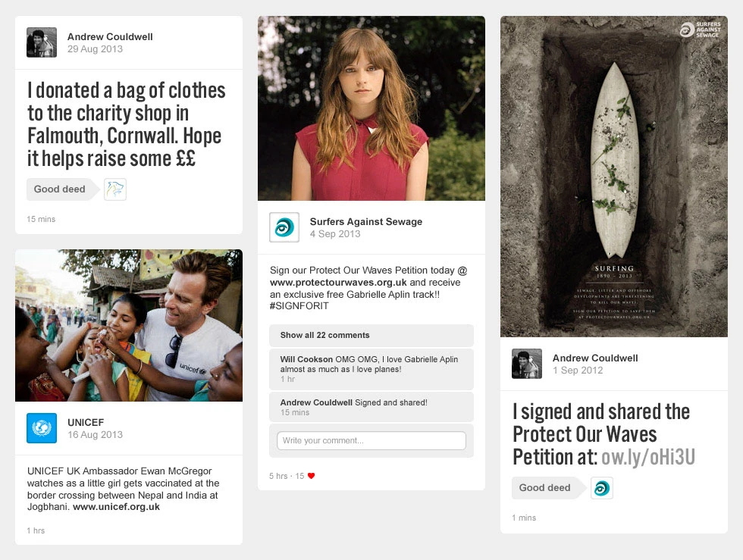The width and height of the screenshot is (743, 560).
Task: Click Will Cookson's name in the comments
Action: (x=306, y=360)
